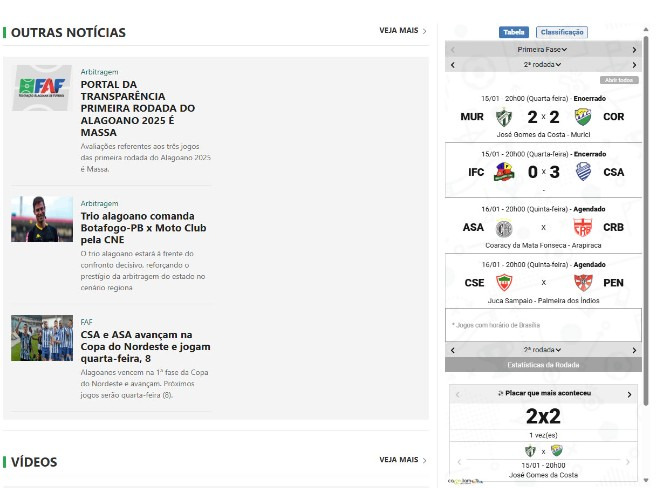Click the IFC team crest
669x488 pixels.
click(x=504, y=172)
